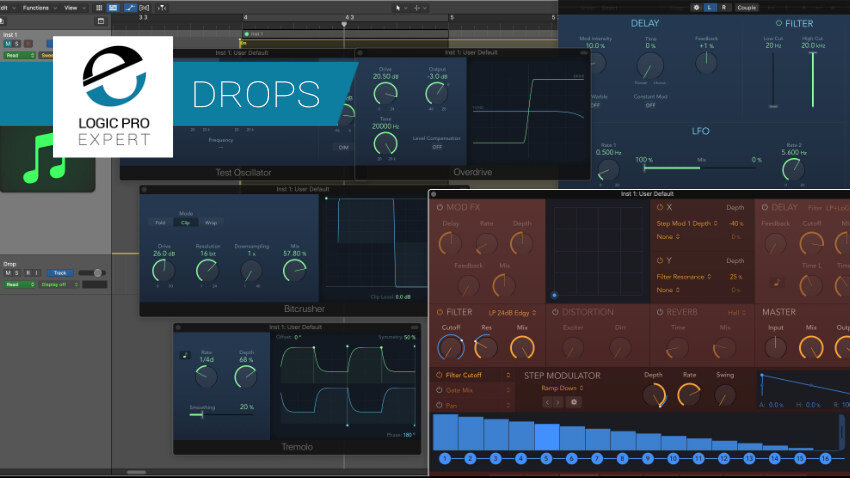Toggle the X modulation power button
The image size is (850, 478).
[660, 208]
